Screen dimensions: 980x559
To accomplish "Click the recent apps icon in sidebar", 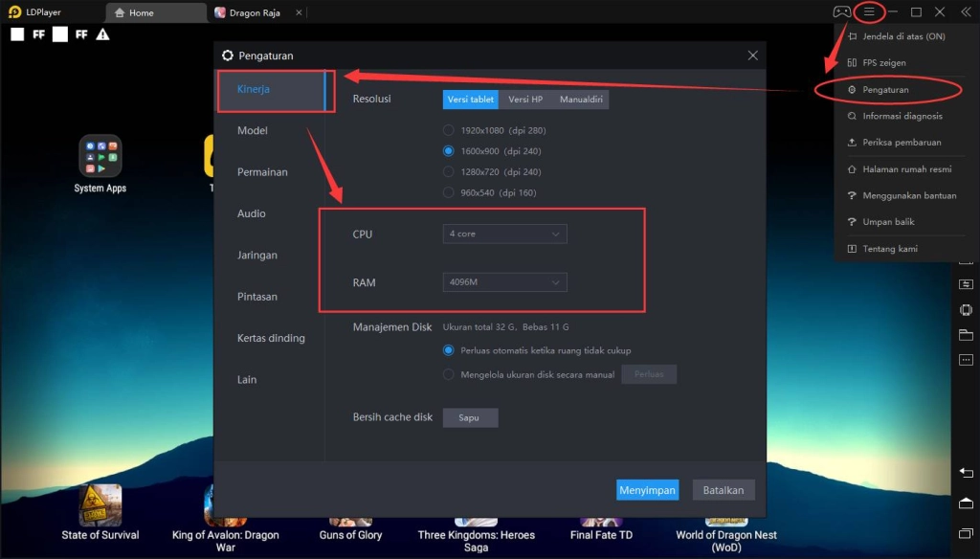I will 966,533.
